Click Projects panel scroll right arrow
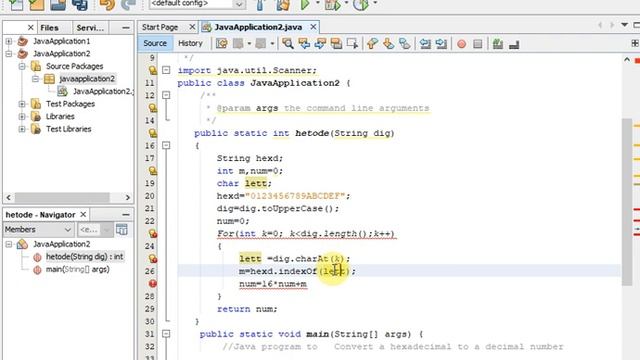 click(127, 198)
